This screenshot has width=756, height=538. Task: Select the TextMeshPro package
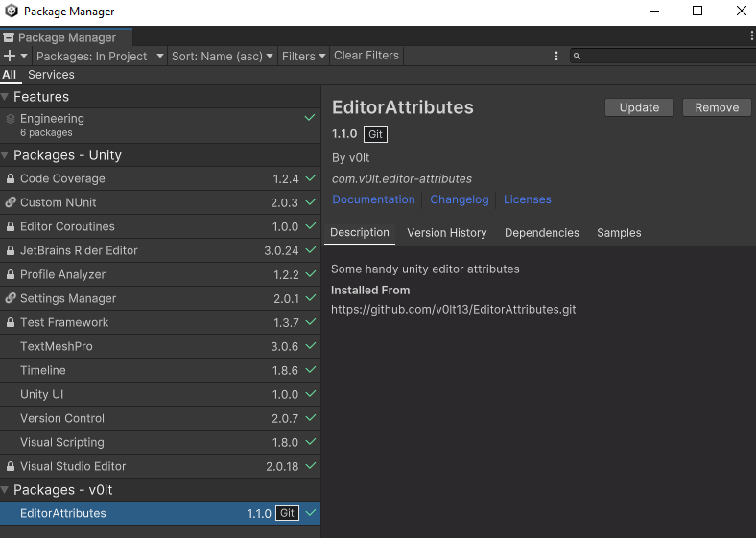tap(160, 346)
